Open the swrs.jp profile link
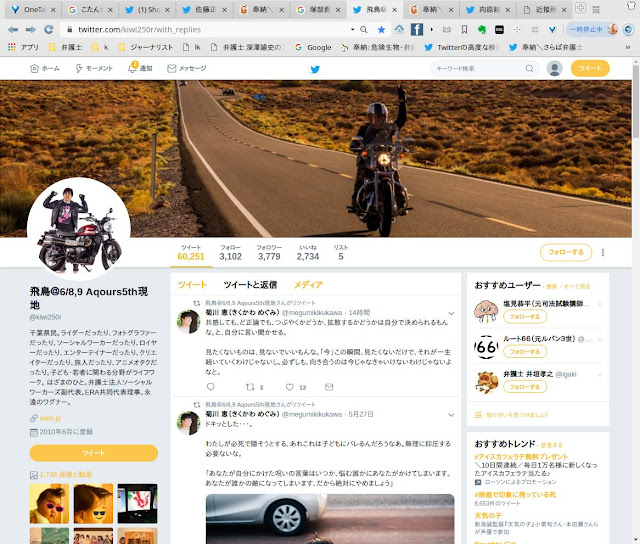 point(50,418)
